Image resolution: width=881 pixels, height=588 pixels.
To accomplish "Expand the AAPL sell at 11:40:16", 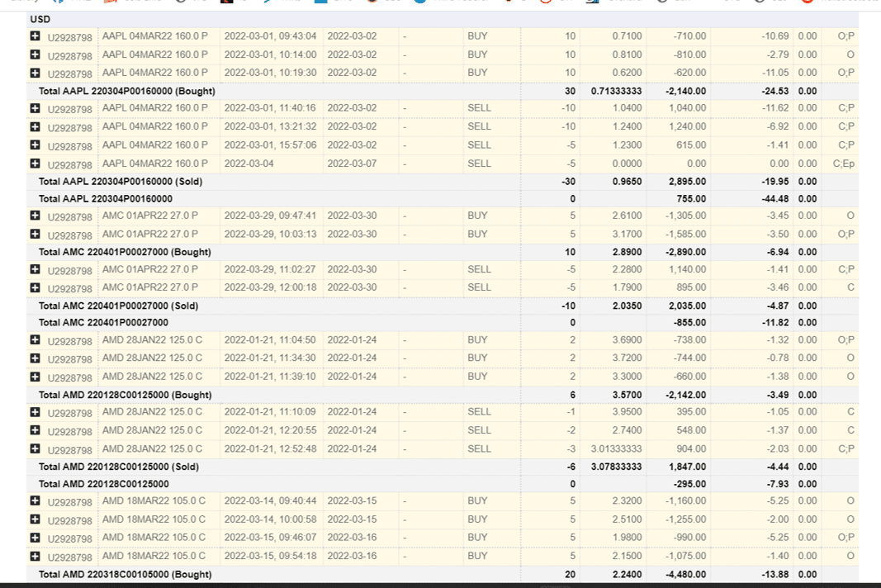I will tap(35, 108).
